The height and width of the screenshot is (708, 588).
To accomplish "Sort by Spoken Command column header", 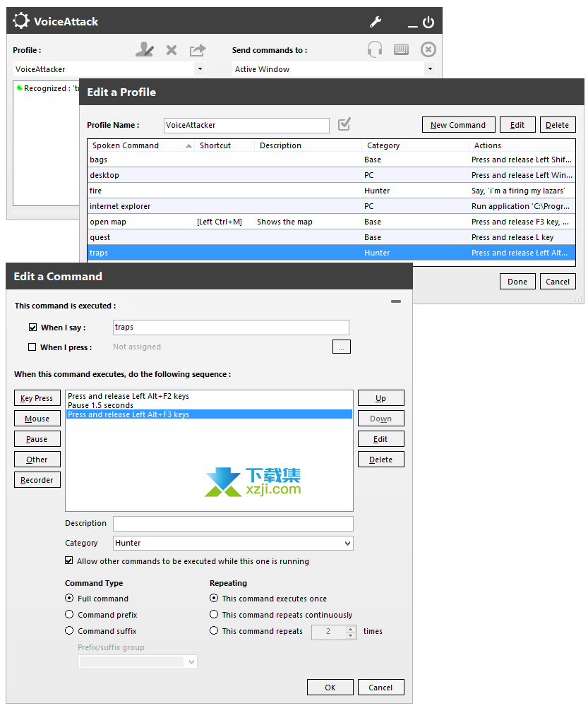I will [141, 145].
